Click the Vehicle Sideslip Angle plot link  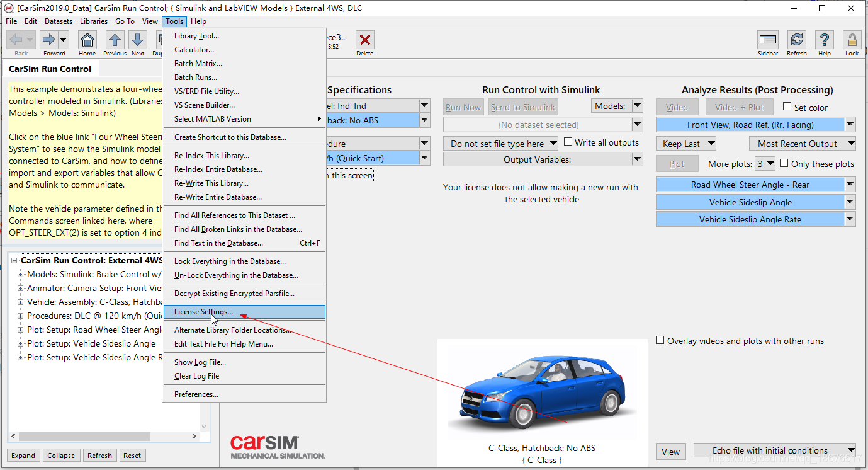[x=750, y=202]
